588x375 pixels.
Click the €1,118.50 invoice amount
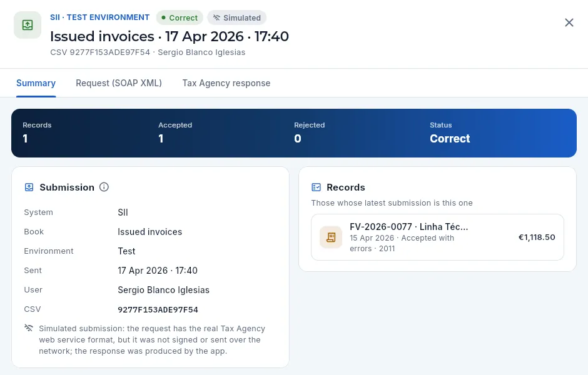point(537,237)
